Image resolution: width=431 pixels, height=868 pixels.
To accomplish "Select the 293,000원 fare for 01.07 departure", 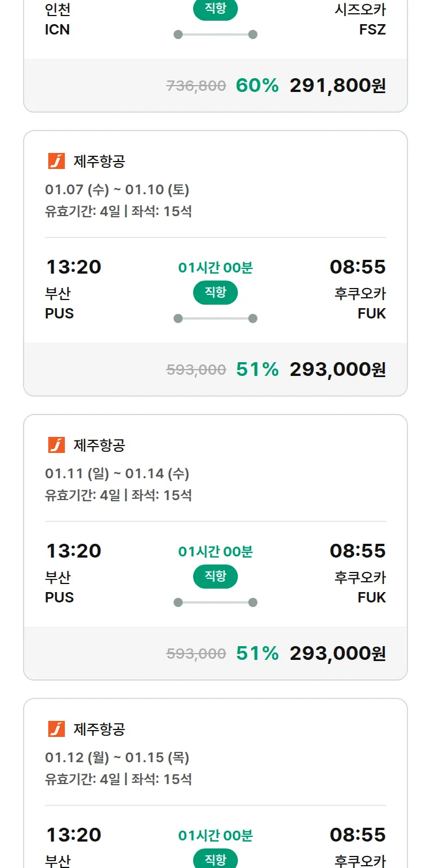I will [337, 370].
